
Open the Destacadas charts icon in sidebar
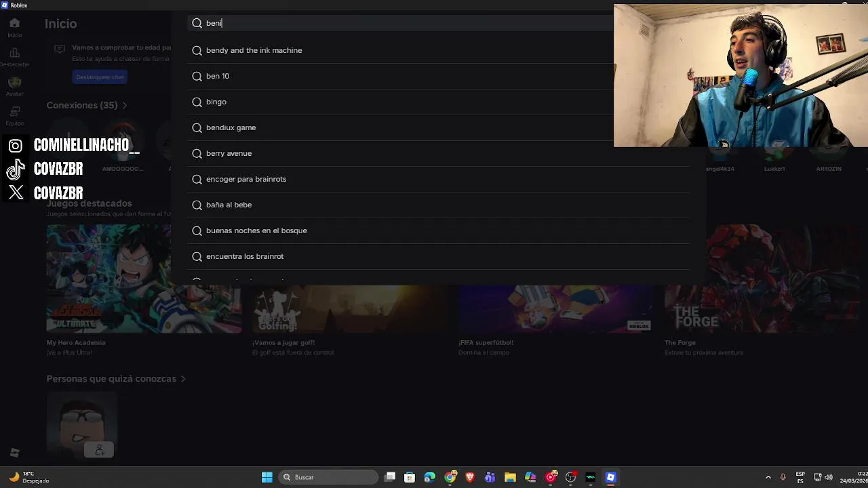tap(14, 53)
